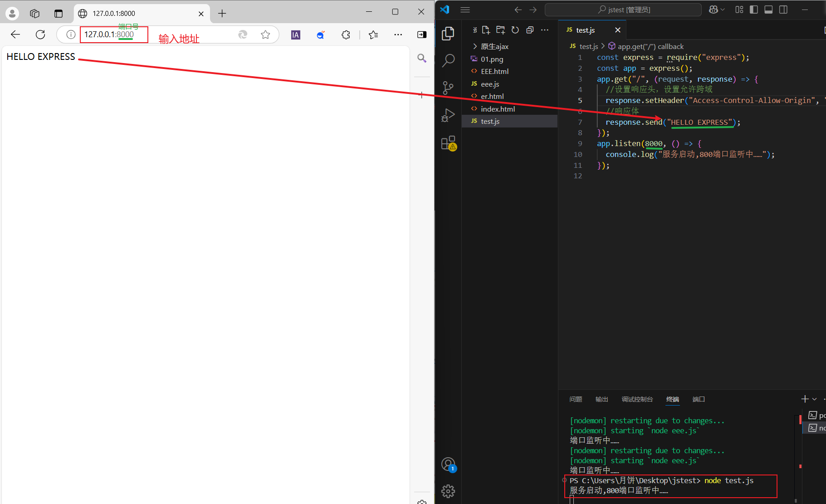This screenshot has height=504, width=826.
Task: Open the Edge profile avatar
Action: (12, 14)
